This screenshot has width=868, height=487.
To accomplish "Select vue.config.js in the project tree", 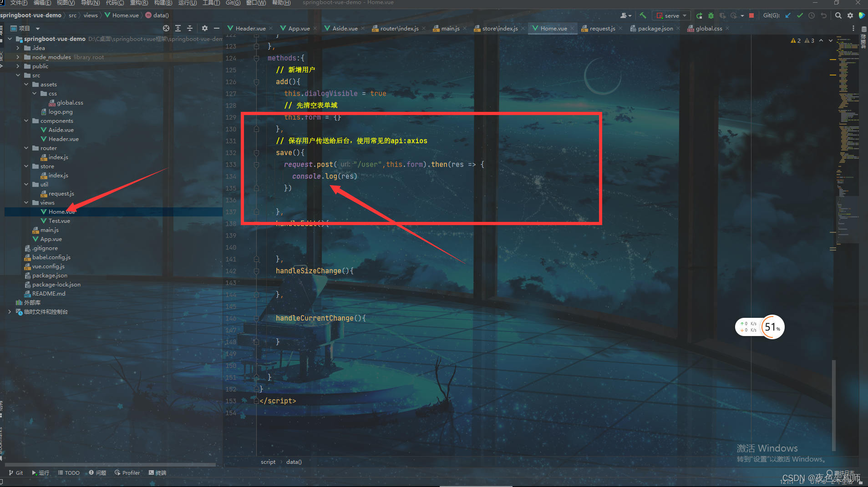I will [48, 266].
